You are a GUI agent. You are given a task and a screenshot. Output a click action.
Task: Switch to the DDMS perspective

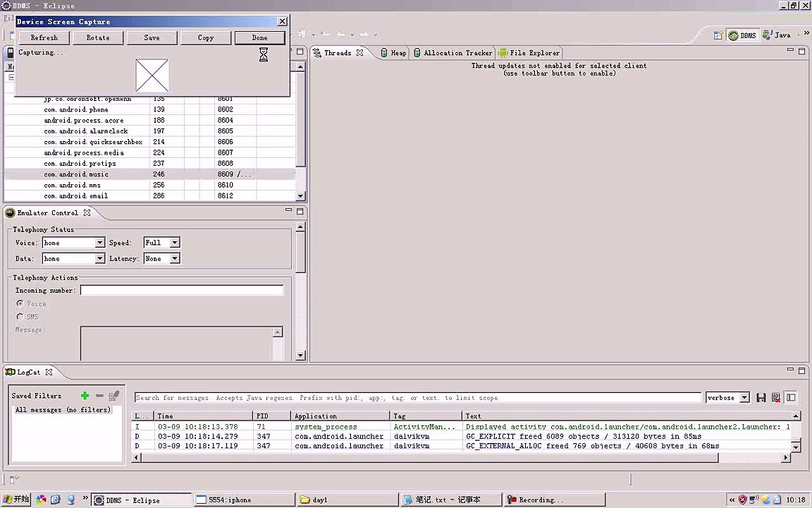coord(743,35)
